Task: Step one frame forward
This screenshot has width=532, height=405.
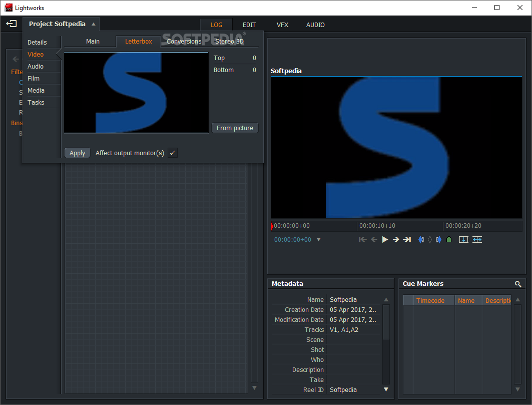Action: click(395, 239)
